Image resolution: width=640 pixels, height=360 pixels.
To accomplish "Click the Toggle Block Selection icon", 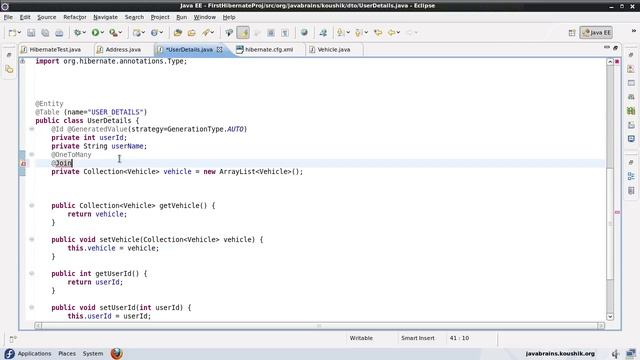I will [271, 33].
